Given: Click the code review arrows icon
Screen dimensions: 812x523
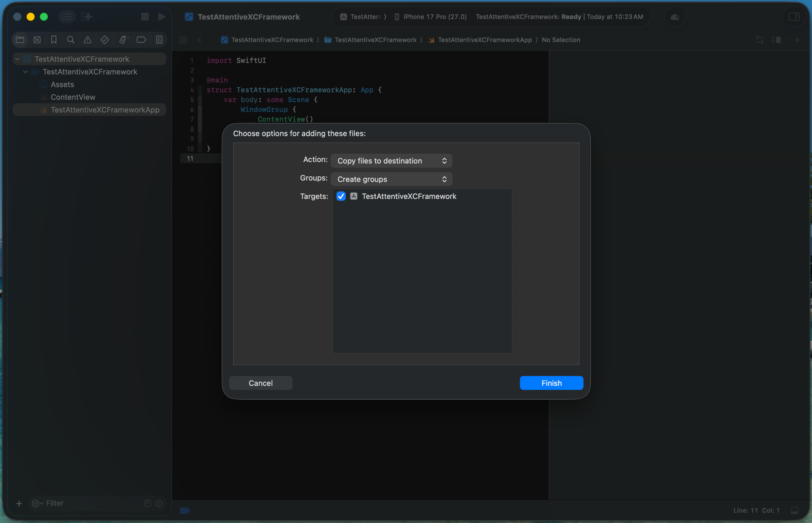Looking at the screenshot, I should point(760,40).
